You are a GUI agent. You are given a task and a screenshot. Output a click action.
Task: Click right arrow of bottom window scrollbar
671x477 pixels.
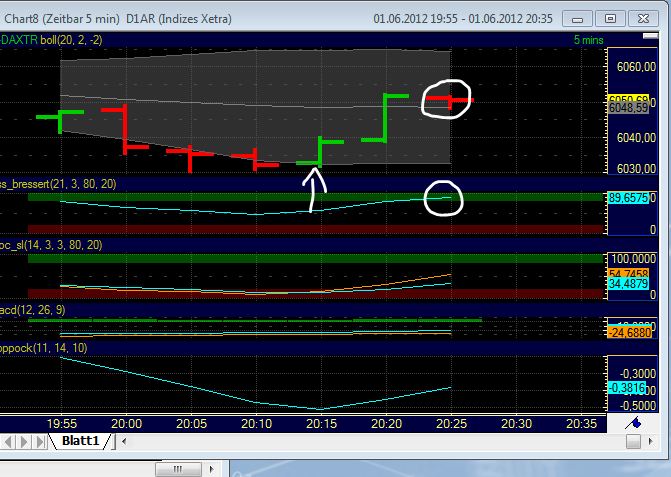[x=211, y=469]
